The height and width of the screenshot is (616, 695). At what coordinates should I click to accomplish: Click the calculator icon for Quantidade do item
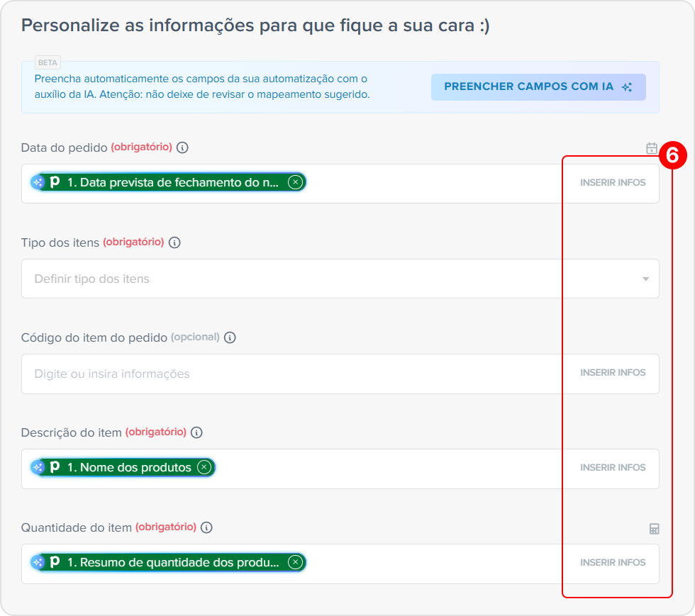654,529
